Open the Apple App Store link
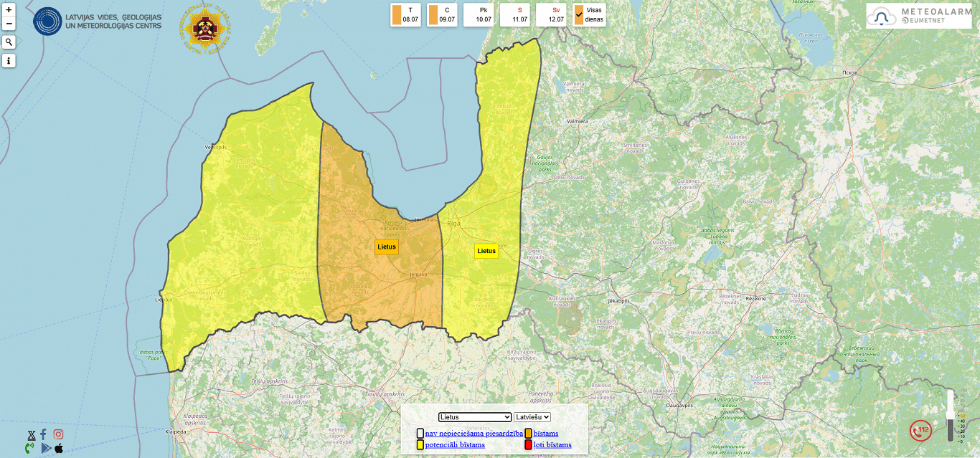The height and width of the screenshot is (458, 980). coord(59,448)
